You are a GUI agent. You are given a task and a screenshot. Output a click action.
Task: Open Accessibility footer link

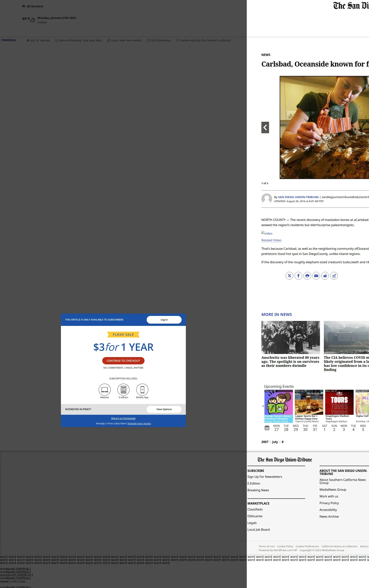328,510
